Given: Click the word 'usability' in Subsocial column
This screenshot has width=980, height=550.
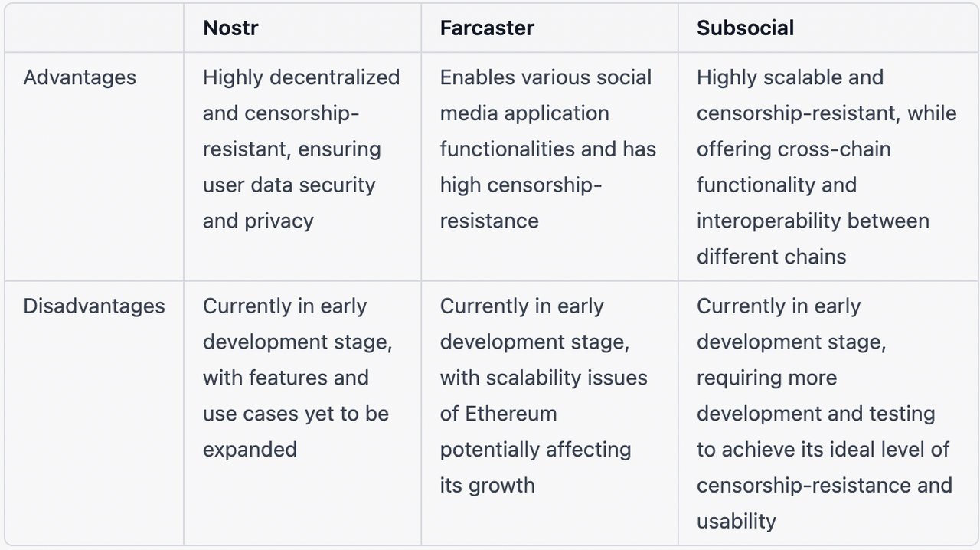Looking at the screenshot, I should tap(737, 522).
